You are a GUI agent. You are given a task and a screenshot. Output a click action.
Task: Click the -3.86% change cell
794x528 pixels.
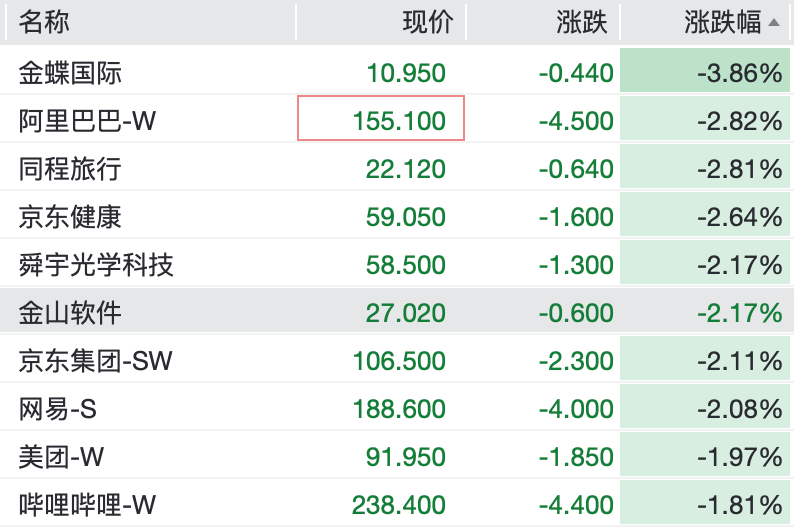tap(740, 73)
